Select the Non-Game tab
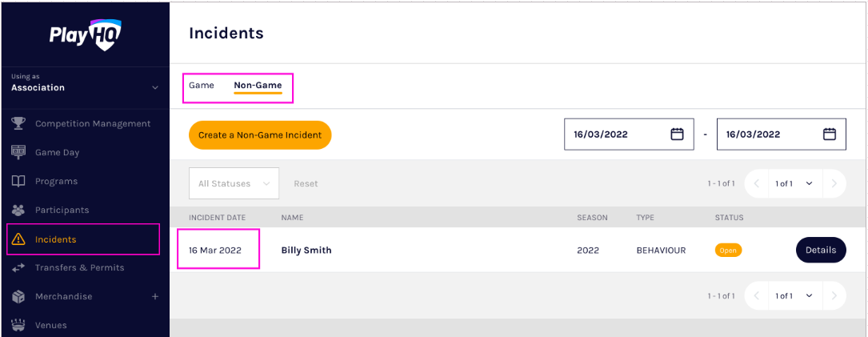The width and height of the screenshot is (868, 337). point(258,85)
